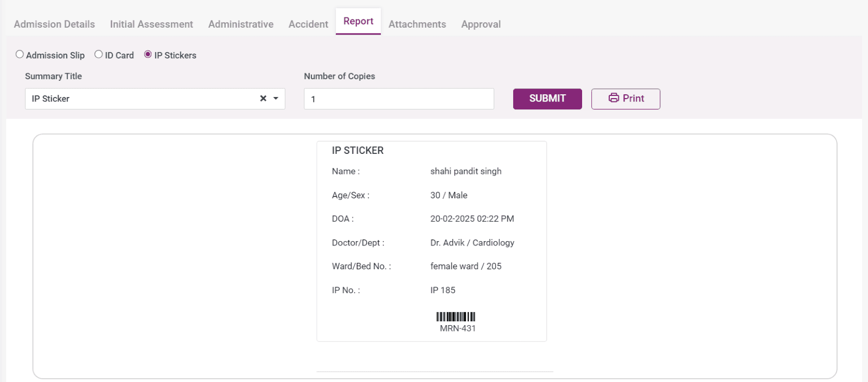Click the printer icon on Print button
868x382 pixels.
(614, 98)
